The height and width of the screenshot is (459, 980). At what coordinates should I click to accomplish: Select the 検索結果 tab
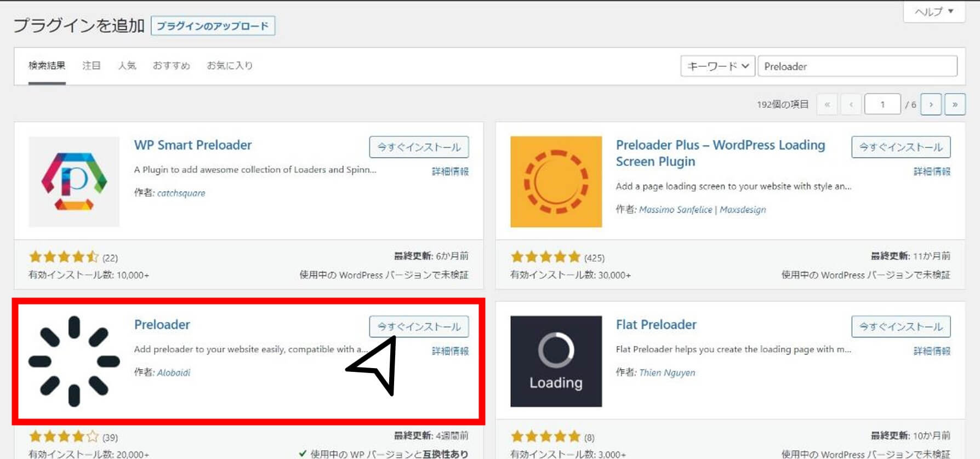click(47, 66)
